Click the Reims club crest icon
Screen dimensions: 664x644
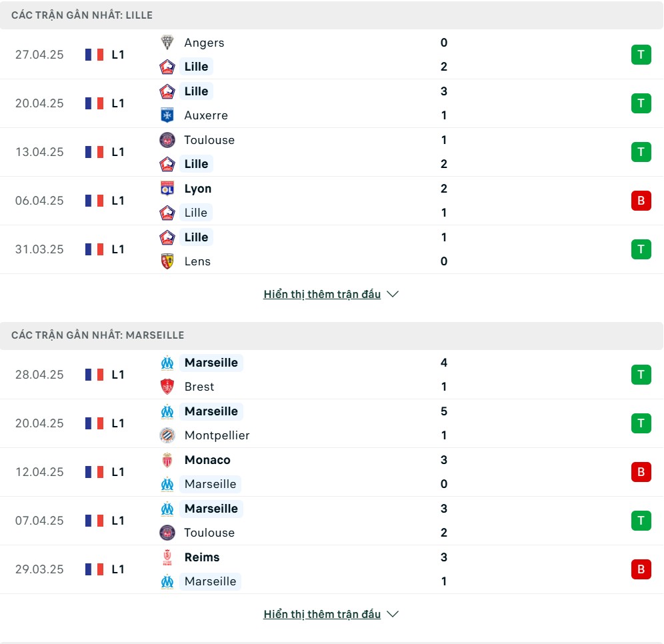167,557
